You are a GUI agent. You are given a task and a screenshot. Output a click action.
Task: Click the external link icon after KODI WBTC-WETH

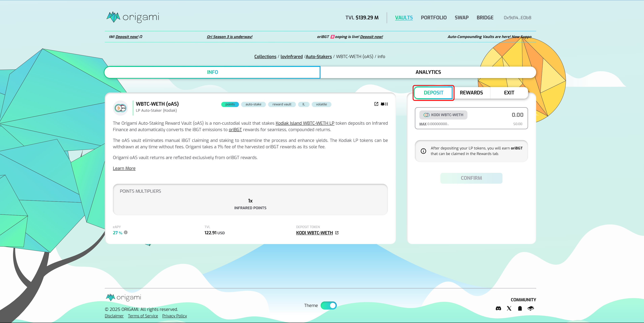(x=337, y=233)
